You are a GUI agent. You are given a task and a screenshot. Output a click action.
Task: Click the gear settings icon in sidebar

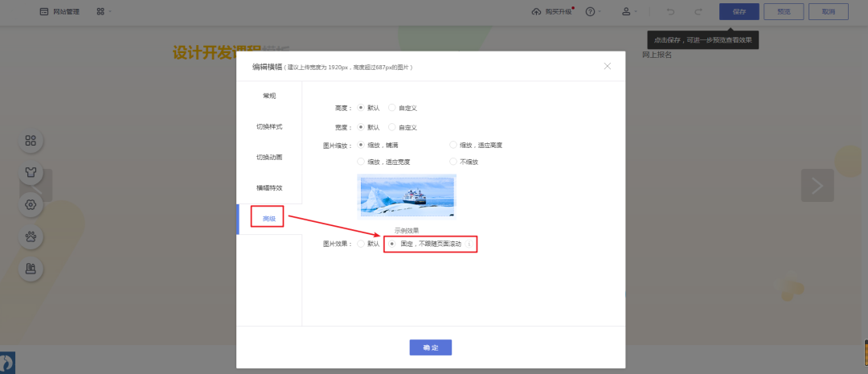click(31, 204)
